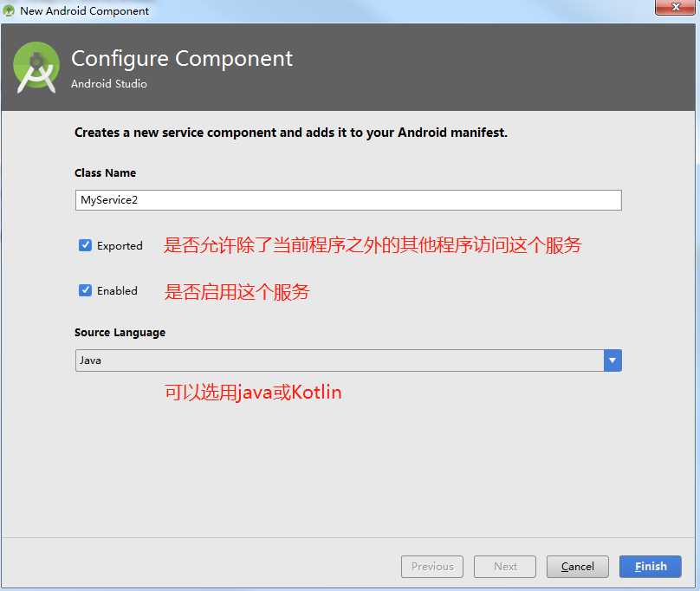Open the Source Language dropdown arrow

pos(612,360)
